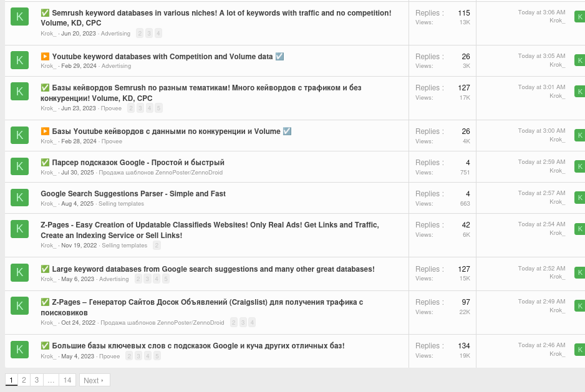
Task: Open Youtube keyword databases with Competition thread
Action: [x=162, y=57]
